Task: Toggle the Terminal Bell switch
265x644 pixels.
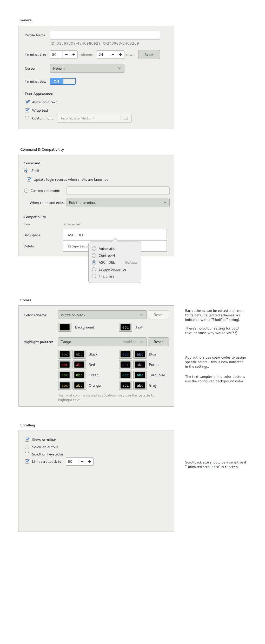Action: click(63, 81)
